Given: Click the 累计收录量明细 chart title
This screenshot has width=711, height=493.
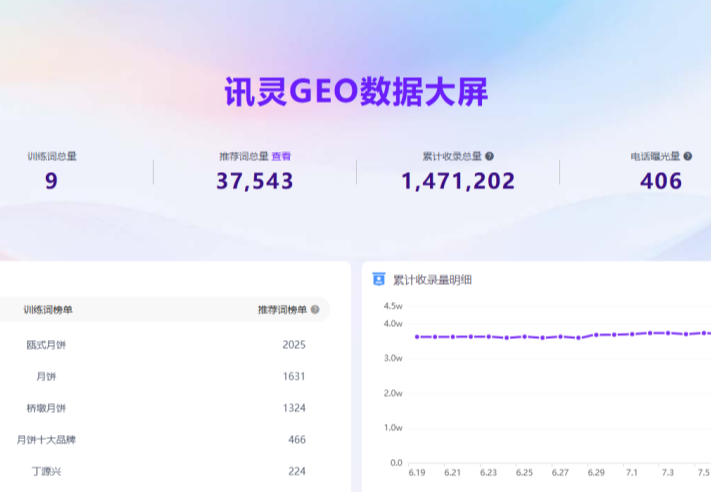Looking at the screenshot, I should tap(432, 280).
